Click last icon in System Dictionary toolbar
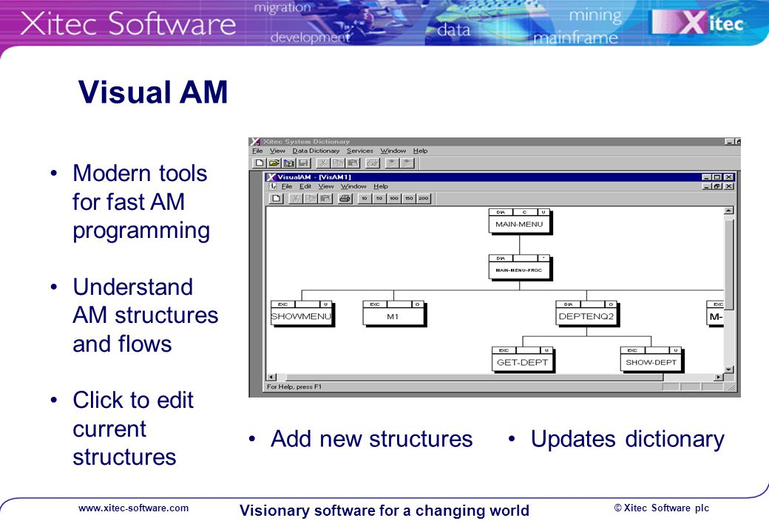Screen dimensions: 769x532 point(407,163)
